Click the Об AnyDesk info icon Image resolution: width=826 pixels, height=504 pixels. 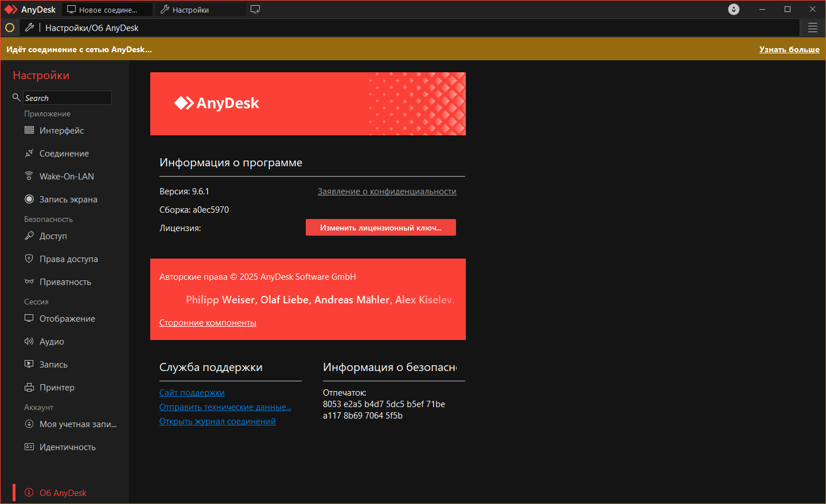point(29,493)
